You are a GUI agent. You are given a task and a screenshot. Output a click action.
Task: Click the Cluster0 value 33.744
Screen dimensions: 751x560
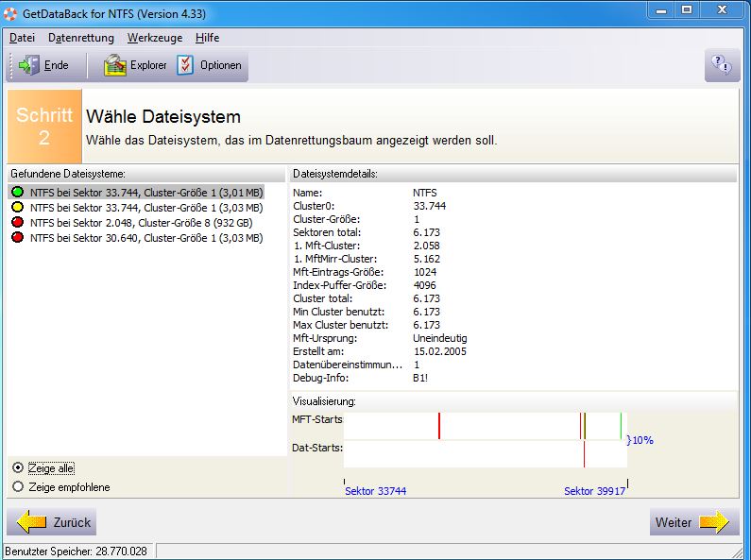coord(430,206)
